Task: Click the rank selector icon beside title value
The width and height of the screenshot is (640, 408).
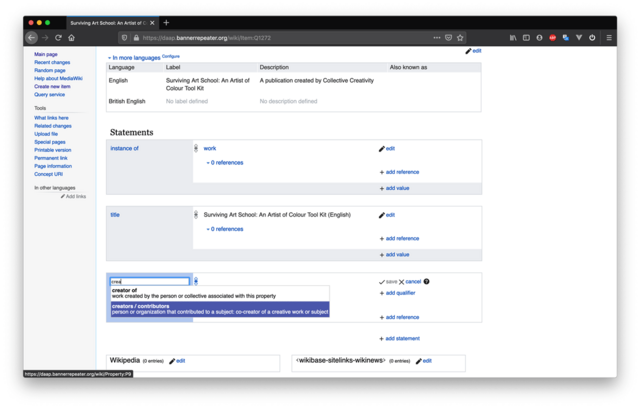Action: click(x=196, y=215)
